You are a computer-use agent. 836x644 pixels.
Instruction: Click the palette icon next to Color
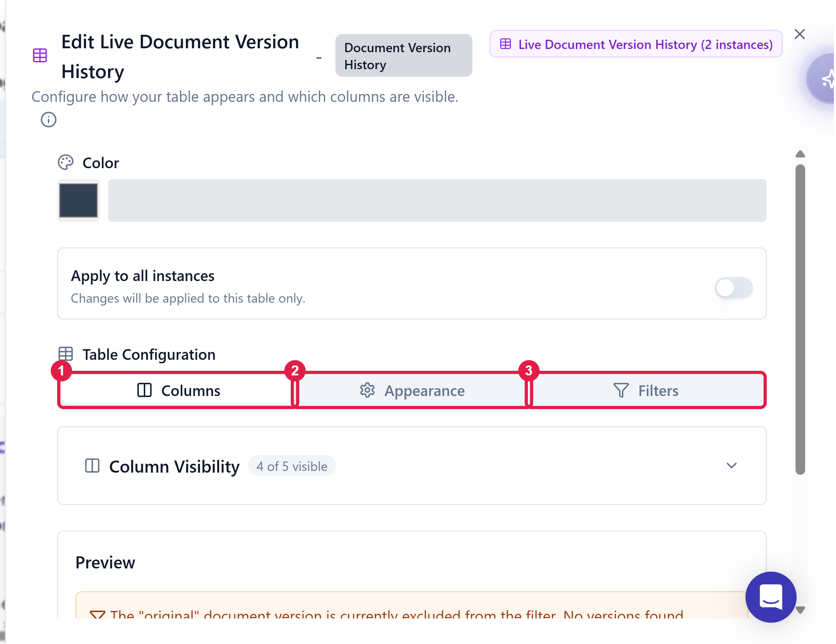tap(65, 162)
